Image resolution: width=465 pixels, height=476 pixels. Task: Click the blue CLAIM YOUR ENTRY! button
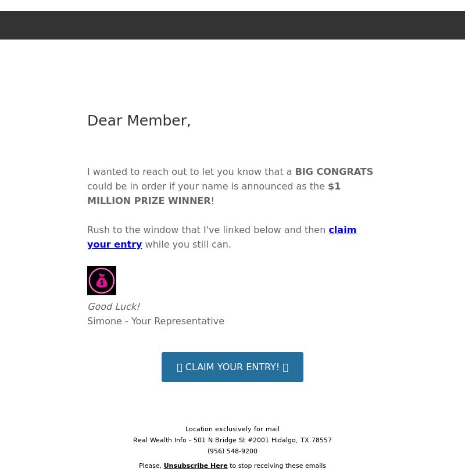tap(232, 367)
